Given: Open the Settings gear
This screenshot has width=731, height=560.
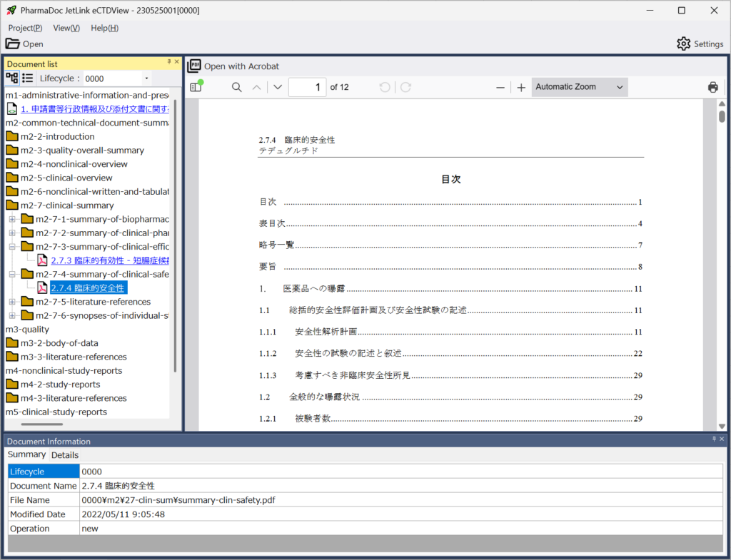Looking at the screenshot, I should pos(683,44).
